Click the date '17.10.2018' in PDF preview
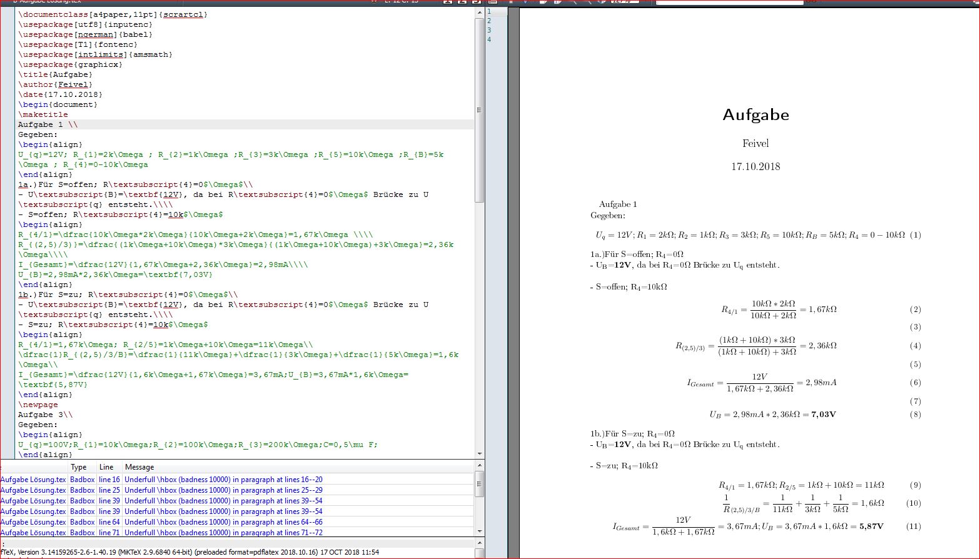Screen dimensions: 980x559 click(x=755, y=166)
